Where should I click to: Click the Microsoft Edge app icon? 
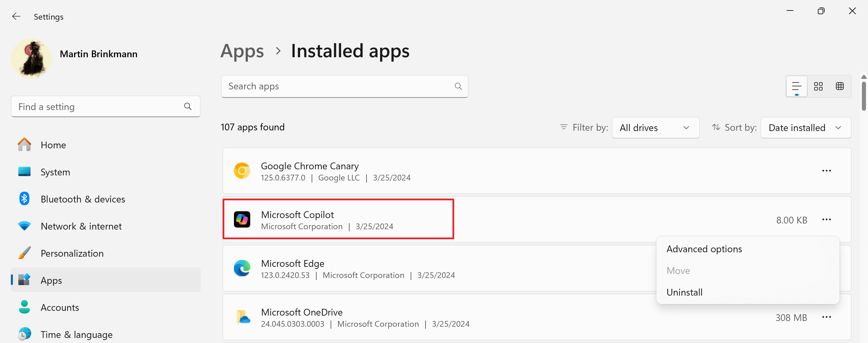(x=242, y=268)
